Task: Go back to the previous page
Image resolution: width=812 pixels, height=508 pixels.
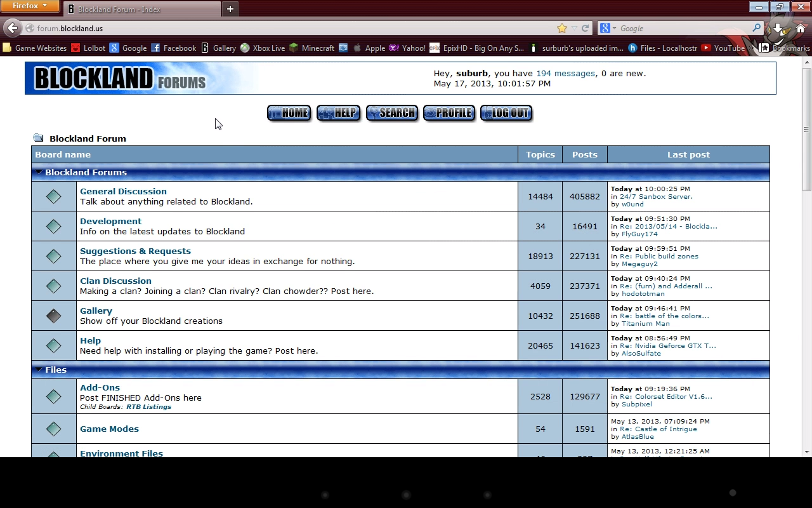Action: [12, 28]
